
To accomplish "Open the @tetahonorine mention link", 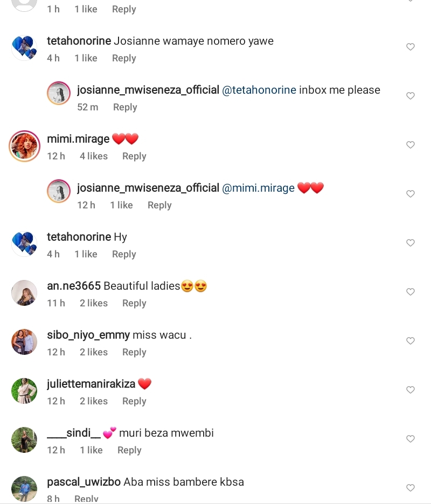I will 259,90.
